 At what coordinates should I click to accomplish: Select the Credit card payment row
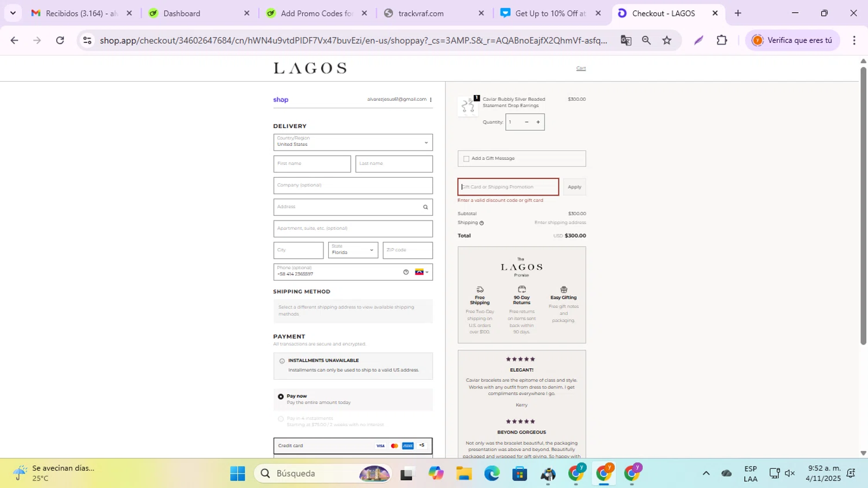(x=353, y=446)
